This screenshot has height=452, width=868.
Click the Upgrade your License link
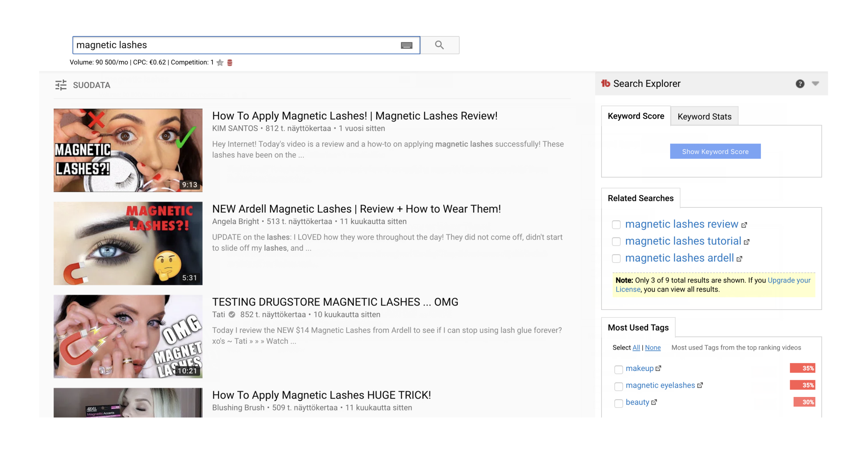click(789, 280)
